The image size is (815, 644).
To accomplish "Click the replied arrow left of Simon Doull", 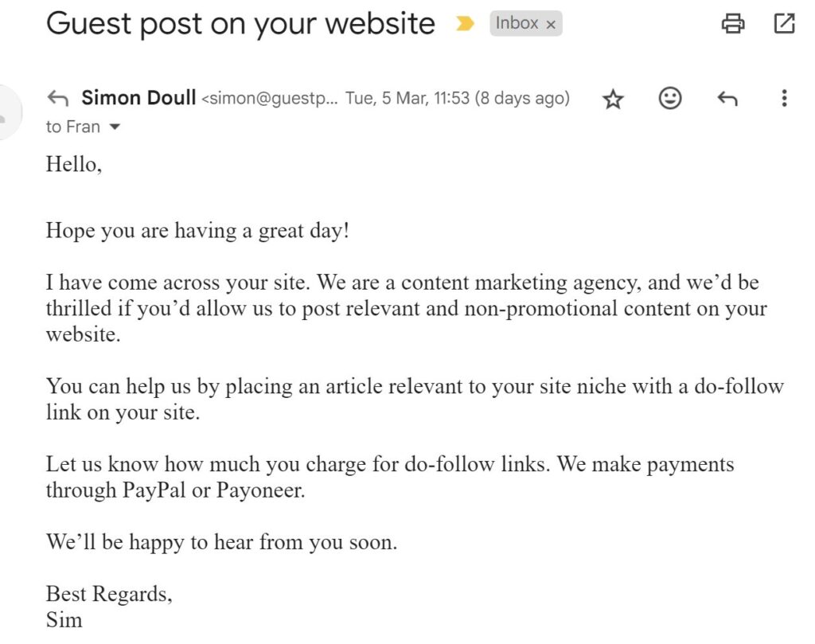I will click(x=57, y=98).
